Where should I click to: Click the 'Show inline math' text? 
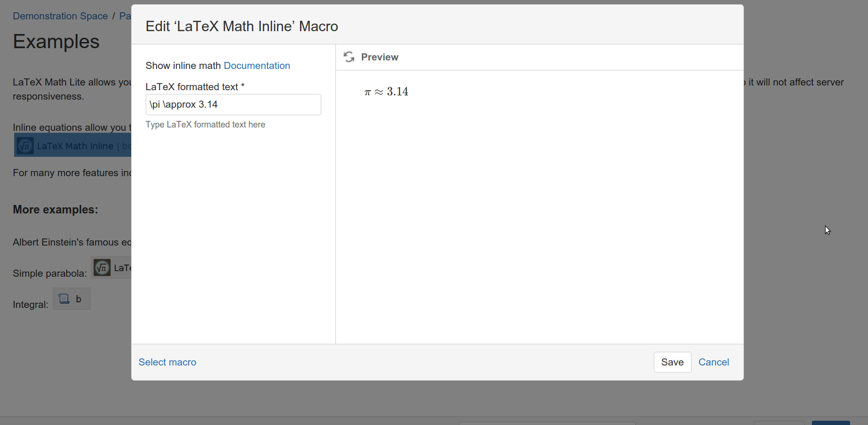coord(183,66)
